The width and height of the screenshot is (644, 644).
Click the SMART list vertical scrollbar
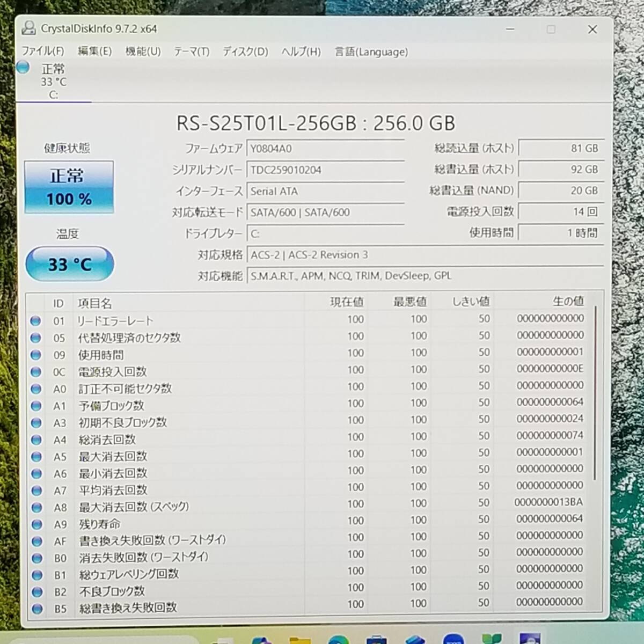click(595, 392)
